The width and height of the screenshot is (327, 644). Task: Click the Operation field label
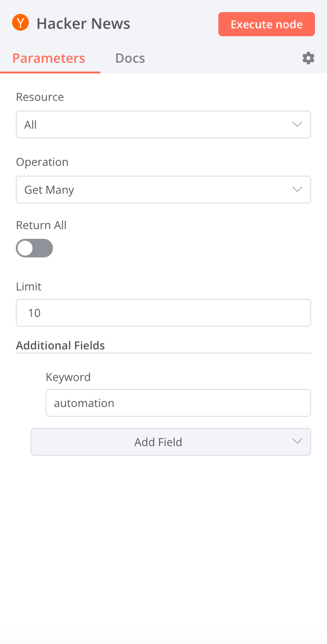tap(42, 162)
